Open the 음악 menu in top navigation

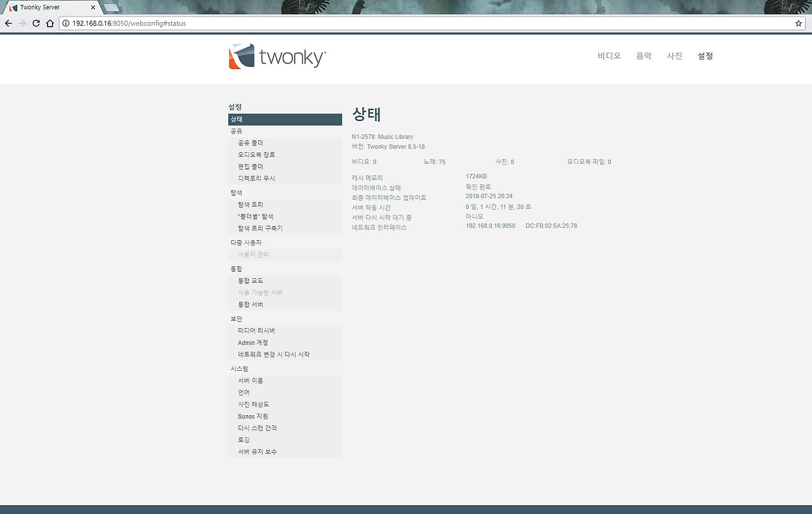[x=644, y=56]
